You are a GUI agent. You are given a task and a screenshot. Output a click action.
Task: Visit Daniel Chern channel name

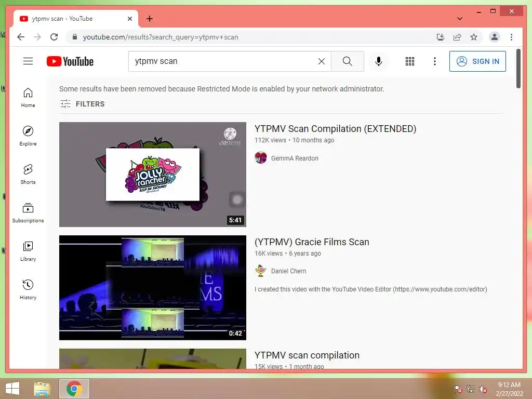(288, 271)
